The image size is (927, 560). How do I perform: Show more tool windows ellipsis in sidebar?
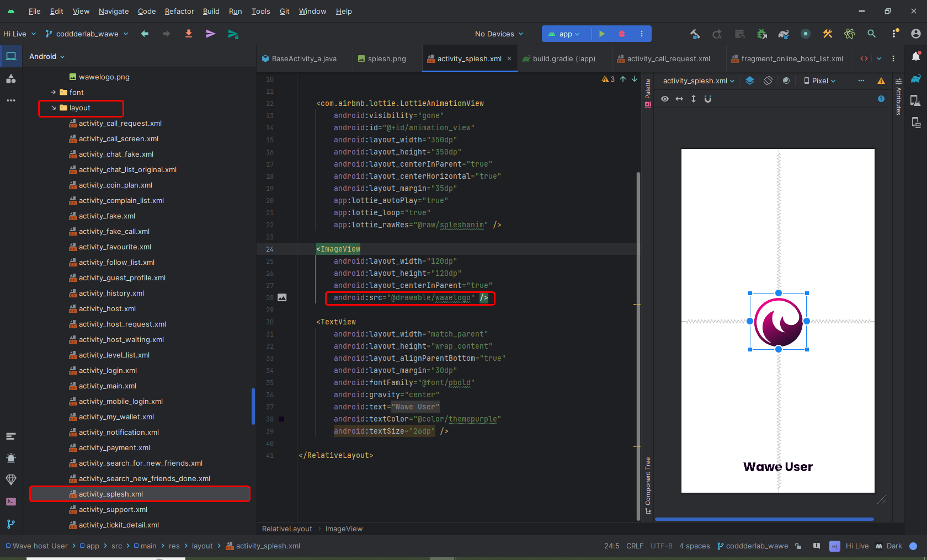coord(11,100)
